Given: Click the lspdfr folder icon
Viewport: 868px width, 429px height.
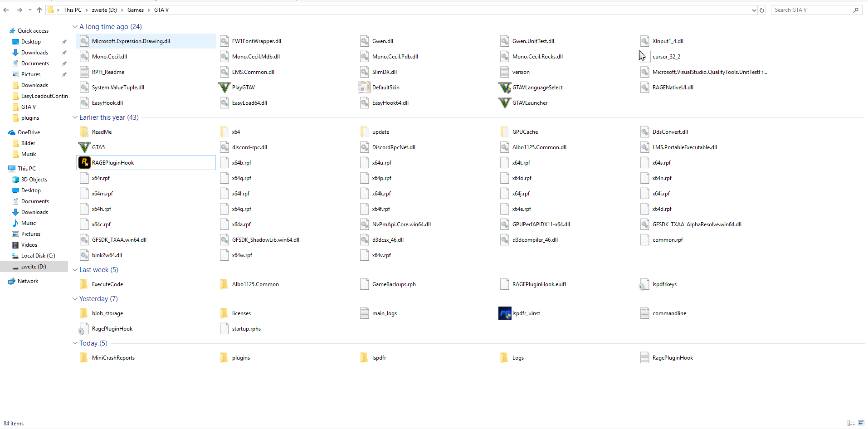Looking at the screenshot, I should click(365, 358).
